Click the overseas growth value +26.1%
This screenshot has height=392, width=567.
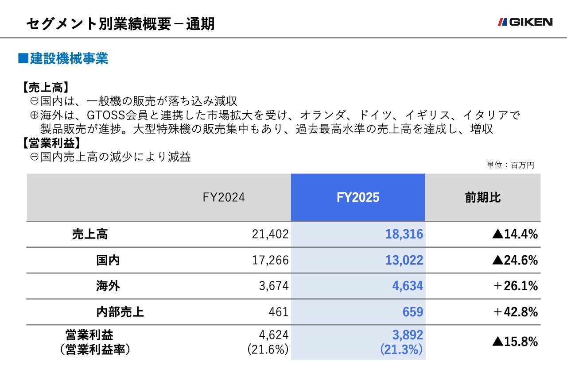(x=515, y=286)
